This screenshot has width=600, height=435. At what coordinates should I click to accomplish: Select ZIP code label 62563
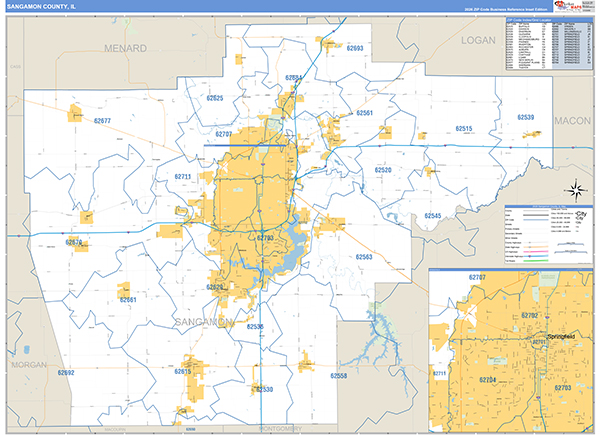click(364, 257)
